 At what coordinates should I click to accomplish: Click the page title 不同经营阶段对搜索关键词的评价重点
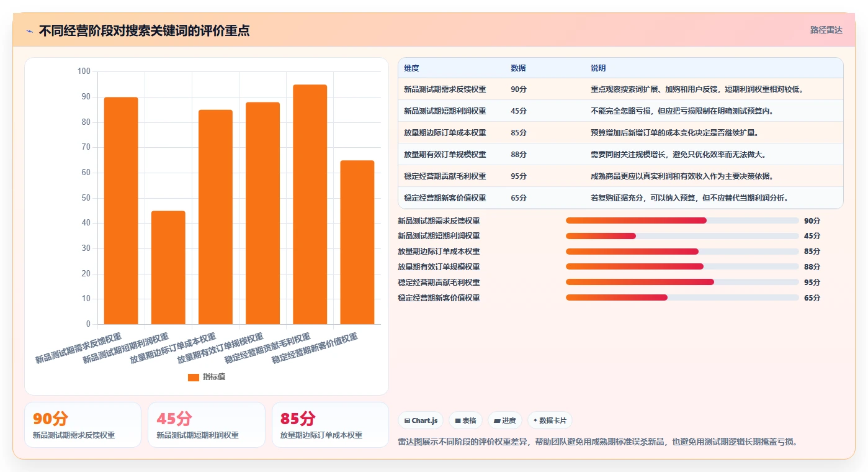click(x=145, y=31)
